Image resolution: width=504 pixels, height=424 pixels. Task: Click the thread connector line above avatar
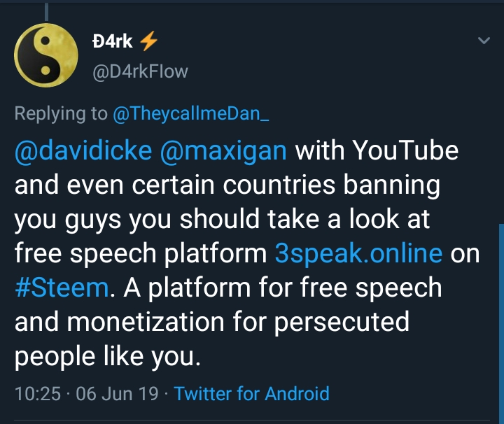[46, 10]
